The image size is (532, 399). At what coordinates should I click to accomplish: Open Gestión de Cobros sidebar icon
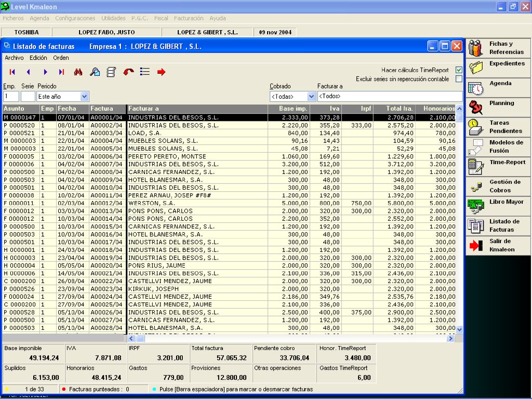(476, 187)
